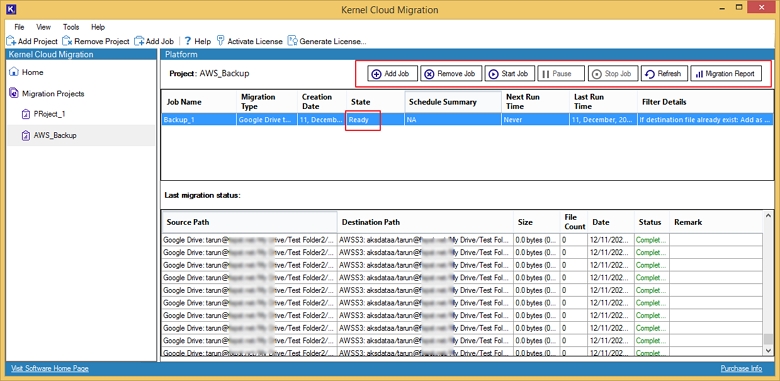Image resolution: width=780 pixels, height=381 pixels.
Task: Open the File menu
Action: [x=19, y=27]
